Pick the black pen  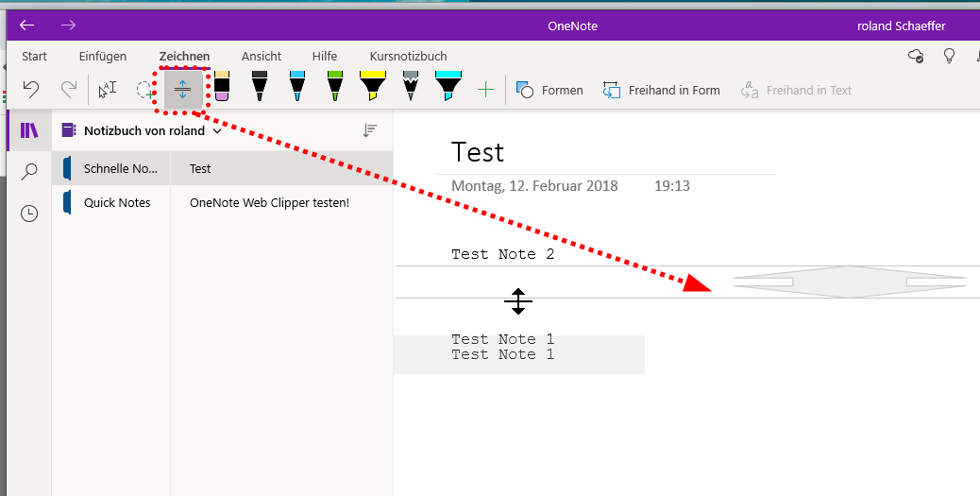(260, 86)
